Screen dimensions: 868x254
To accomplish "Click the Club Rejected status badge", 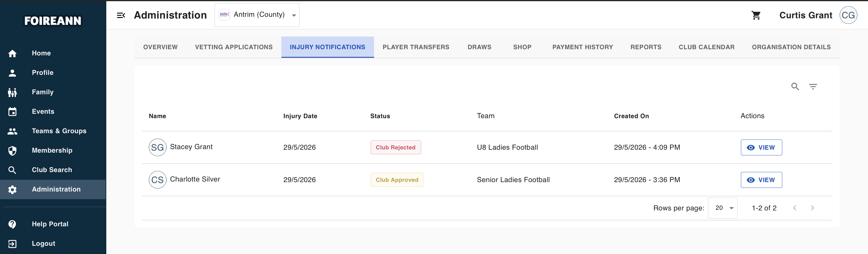I will tap(396, 147).
